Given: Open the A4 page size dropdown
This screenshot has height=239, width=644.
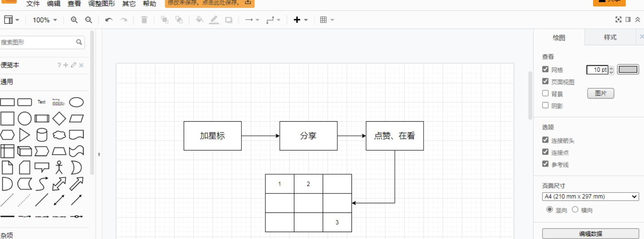Looking at the screenshot, I should coord(590,196).
